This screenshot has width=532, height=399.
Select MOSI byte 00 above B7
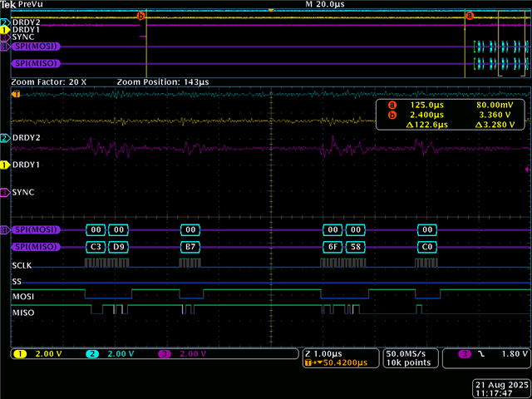[x=190, y=229]
